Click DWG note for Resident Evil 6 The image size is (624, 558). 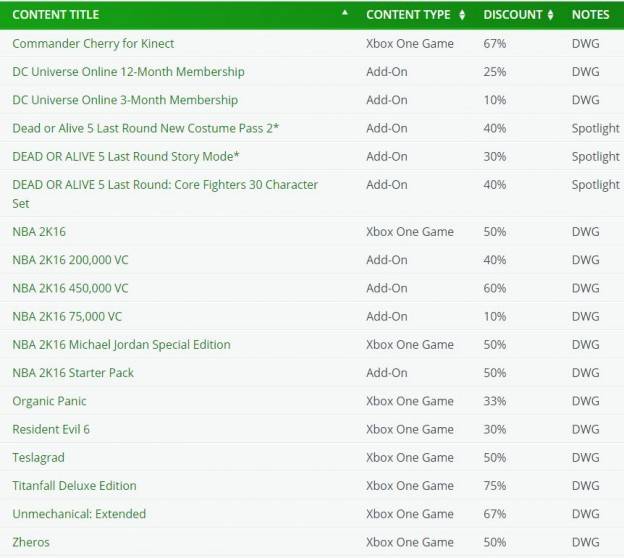click(x=585, y=429)
